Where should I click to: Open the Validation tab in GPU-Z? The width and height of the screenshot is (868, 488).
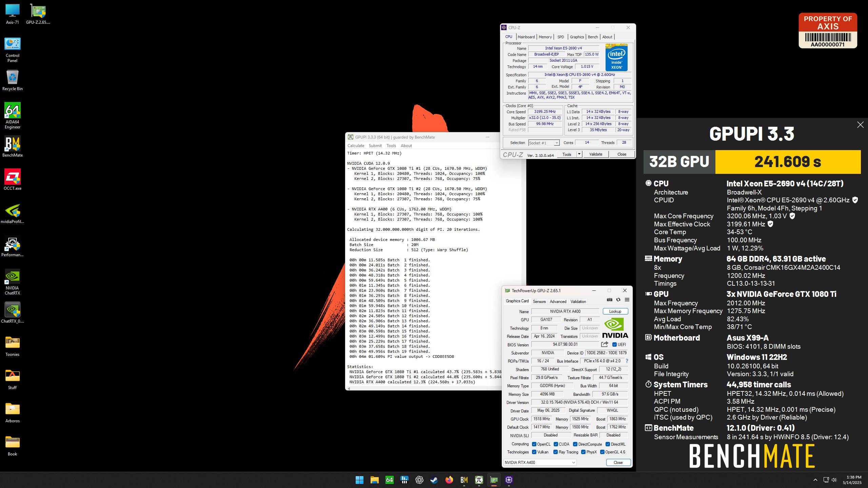578,302
